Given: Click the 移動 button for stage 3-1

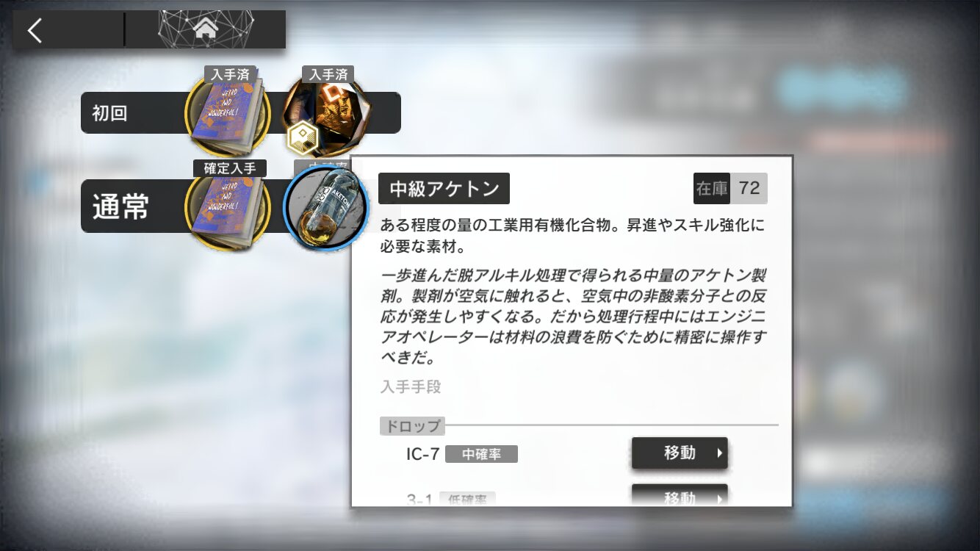Looking at the screenshot, I should tap(680, 496).
